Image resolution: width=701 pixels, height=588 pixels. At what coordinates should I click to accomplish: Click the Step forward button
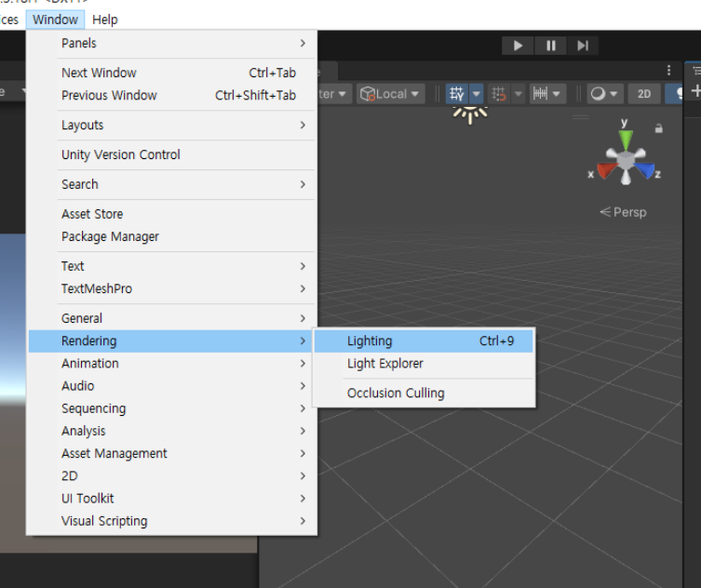[x=583, y=46]
